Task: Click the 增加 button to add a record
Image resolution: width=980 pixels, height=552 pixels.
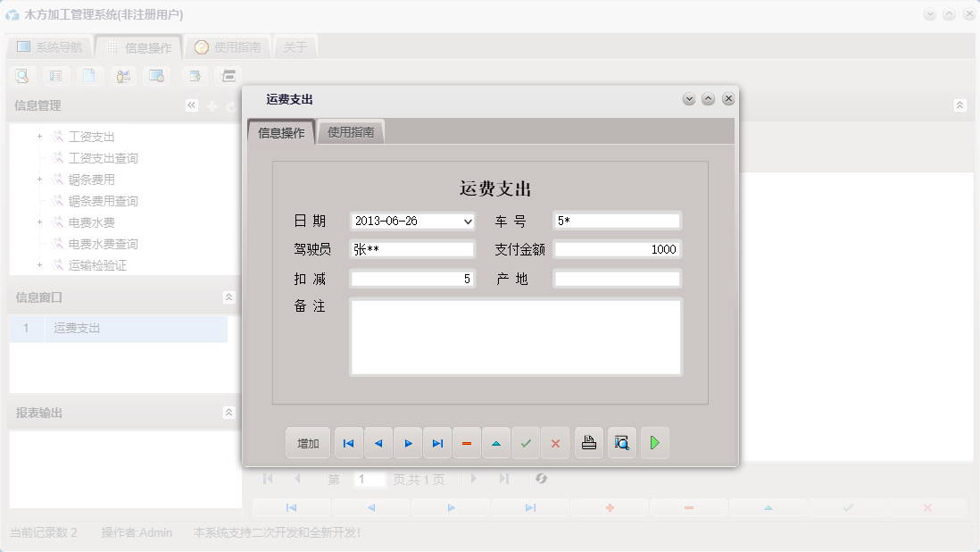Action: pyautogui.click(x=307, y=442)
